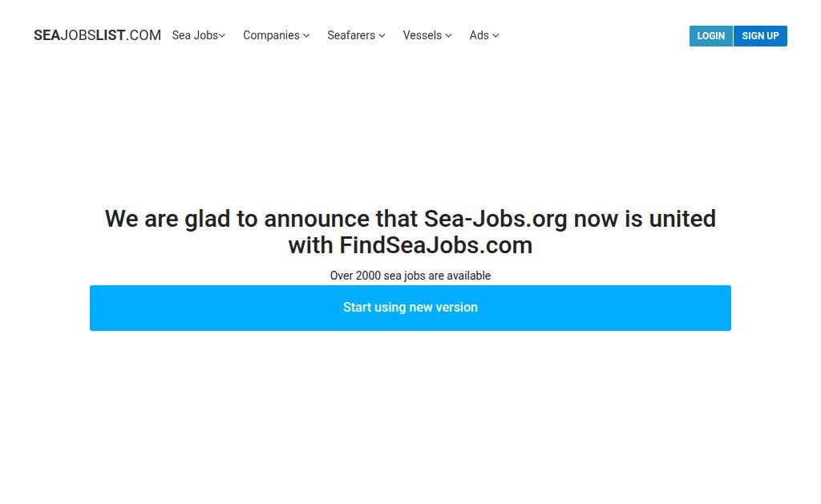The image size is (821, 504).
Task: Click the 'Over 2000 sea jobs' text
Action: click(x=410, y=276)
